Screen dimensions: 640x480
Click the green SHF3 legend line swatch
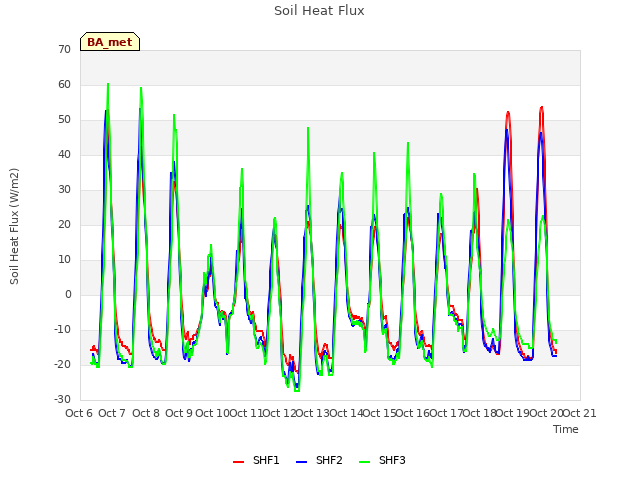click(364, 462)
